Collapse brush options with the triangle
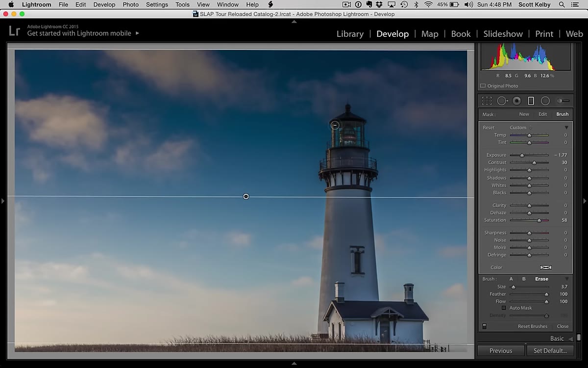 click(x=566, y=279)
